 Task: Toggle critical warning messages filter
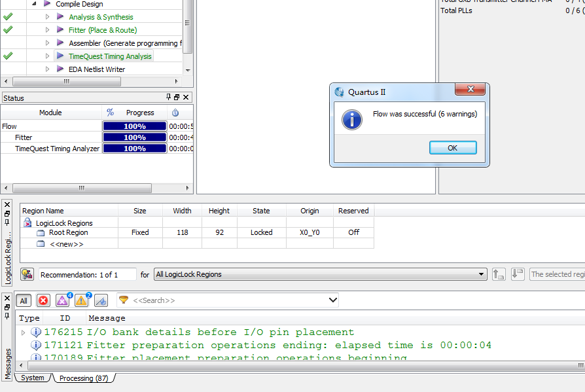coord(63,300)
